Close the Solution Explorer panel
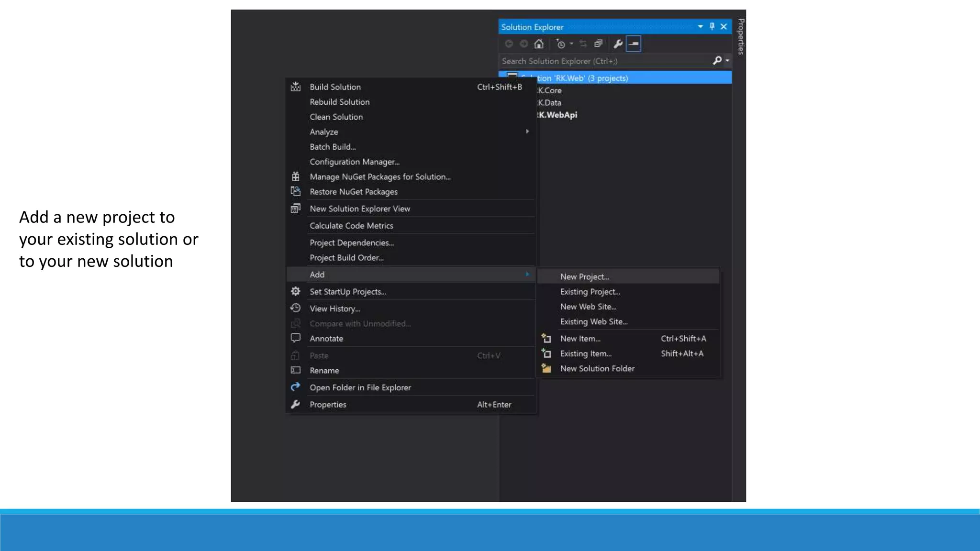Viewport: 980px width, 551px height. (724, 27)
